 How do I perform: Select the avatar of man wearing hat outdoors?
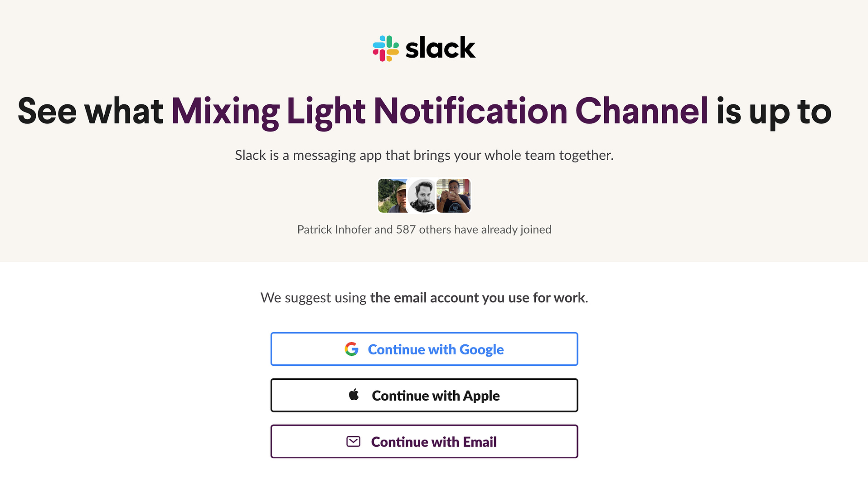pos(393,196)
